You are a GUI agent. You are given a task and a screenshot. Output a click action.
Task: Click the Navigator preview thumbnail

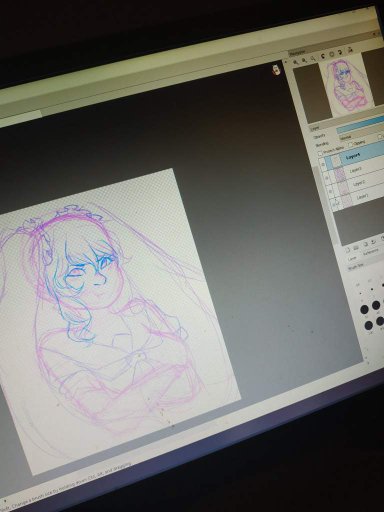tap(348, 87)
